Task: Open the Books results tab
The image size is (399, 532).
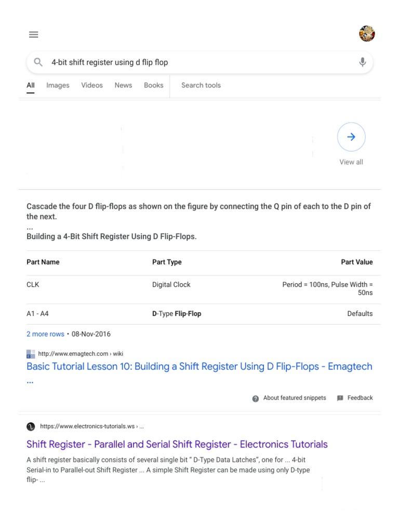Action: pyautogui.click(x=154, y=85)
